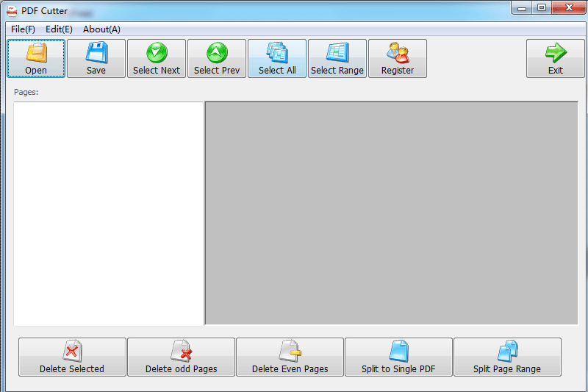588x392 pixels.
Task: Open Register dialog
Action: [x=398, y=59]
